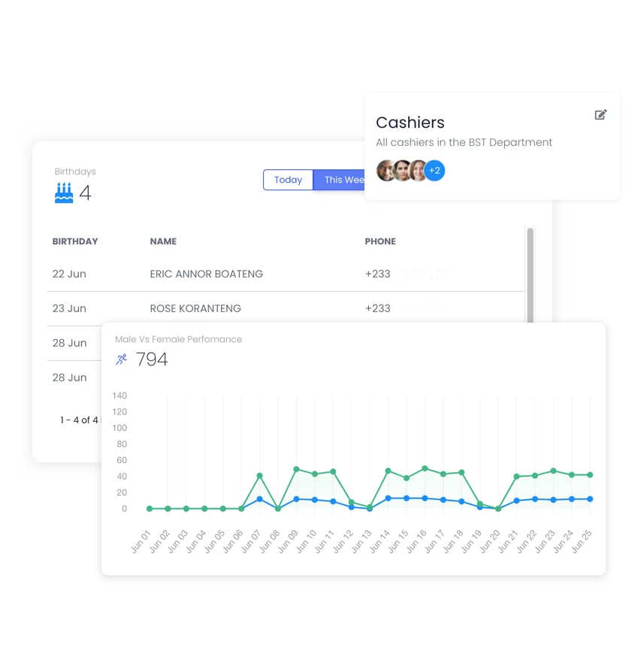Click the first cashier avatar
The image size is (644, 655).
pyautogui.click(x=386, y=171)
